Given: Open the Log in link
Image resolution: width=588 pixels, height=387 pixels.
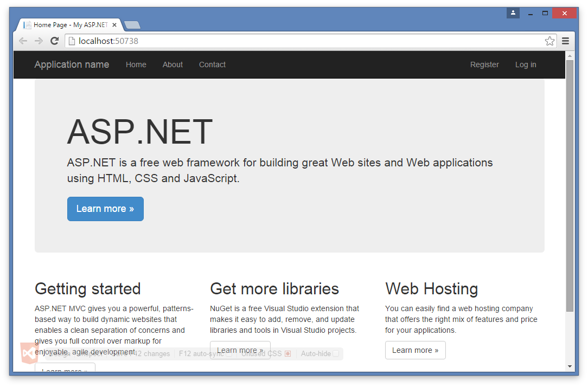Looking at the screenshot, I should point(526,64).
